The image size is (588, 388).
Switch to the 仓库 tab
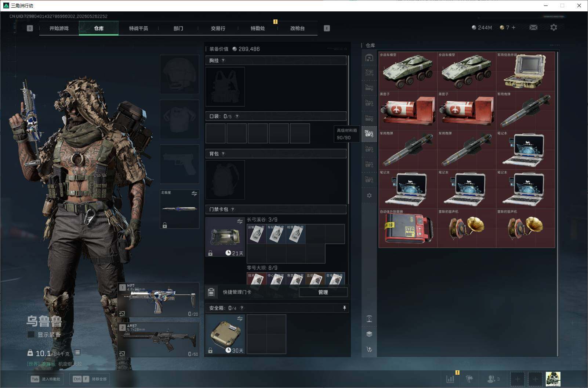pyautogui.click(x=99, y=28)
